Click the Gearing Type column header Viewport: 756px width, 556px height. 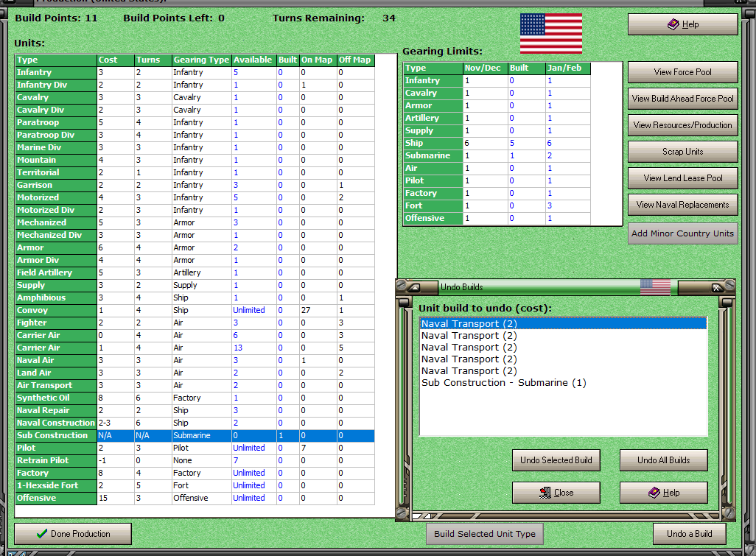point(202,60)
